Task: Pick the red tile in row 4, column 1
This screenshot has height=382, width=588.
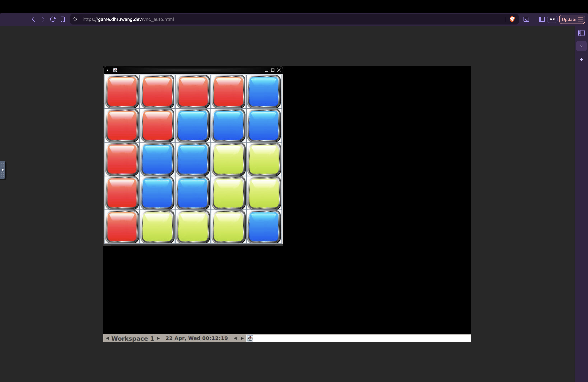Action: pos(122,193)
